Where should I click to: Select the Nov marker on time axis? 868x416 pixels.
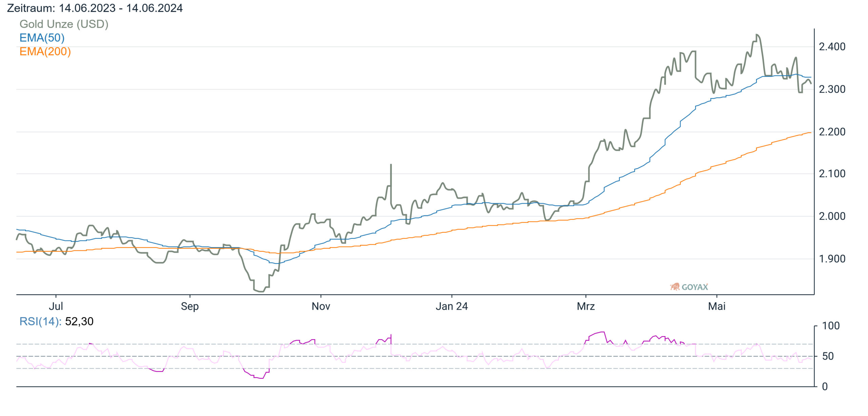[321, 306]
